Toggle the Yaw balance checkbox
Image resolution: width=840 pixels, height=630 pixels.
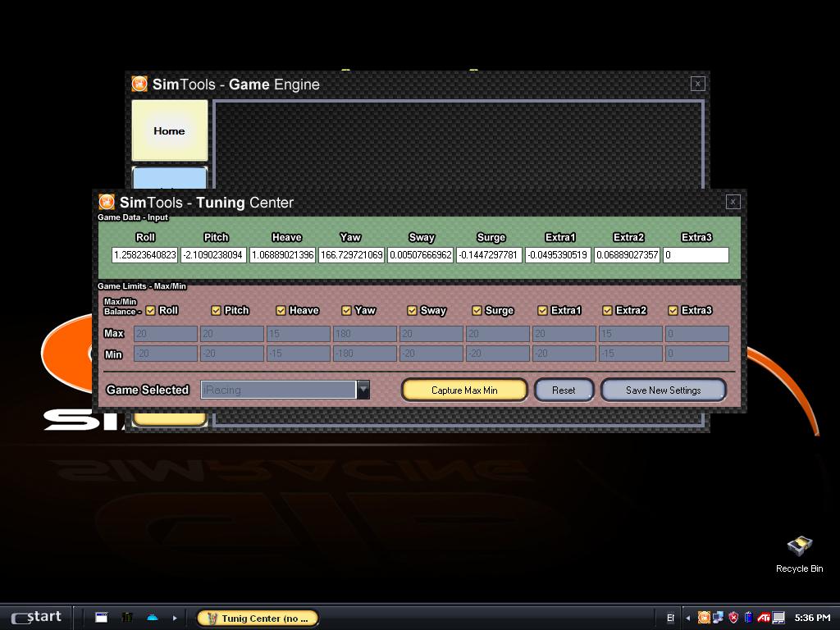346,311
